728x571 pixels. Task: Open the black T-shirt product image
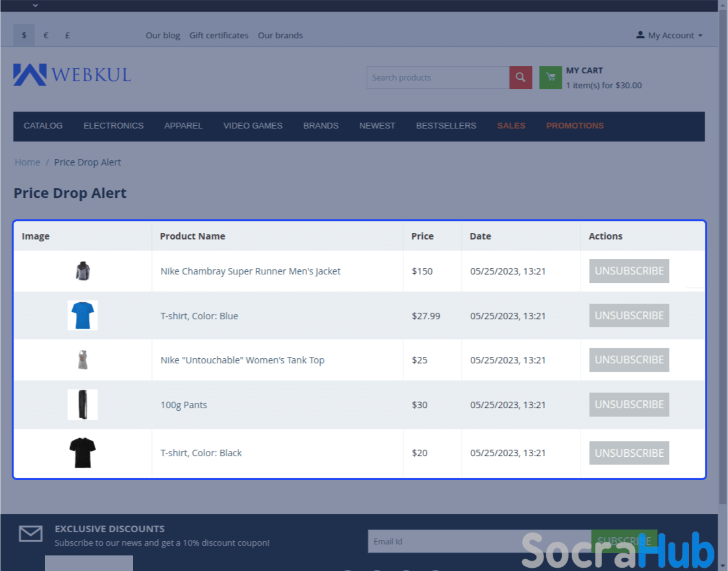82,453
